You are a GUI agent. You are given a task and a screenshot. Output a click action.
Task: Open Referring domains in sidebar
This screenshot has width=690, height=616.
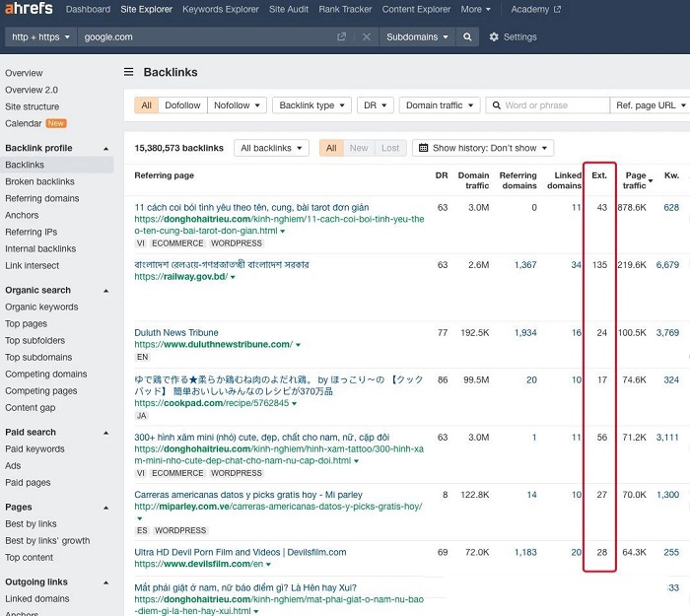42,198
